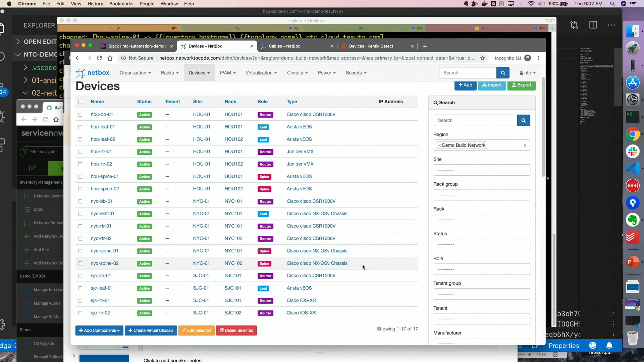Open the Bookmarks menu in the menu bar
The width and height of the screenshot is (644, 362).
click(x=121, y=4)
